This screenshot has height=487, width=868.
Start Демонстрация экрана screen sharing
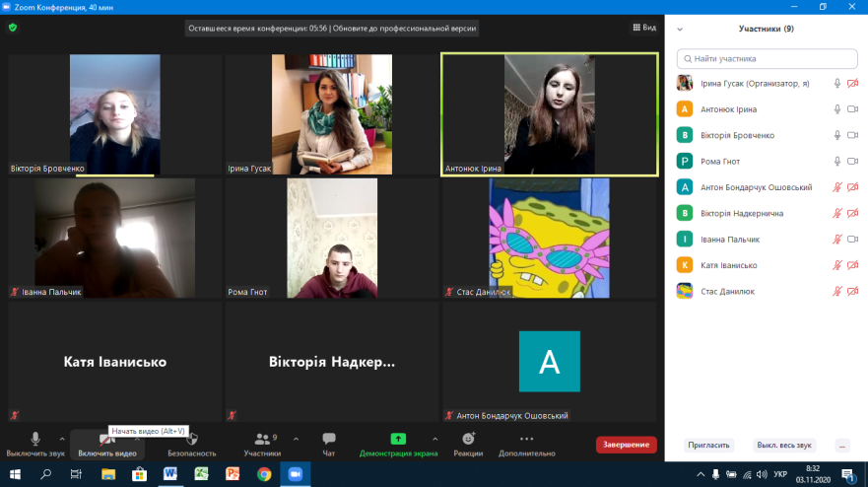click(398, 445)
